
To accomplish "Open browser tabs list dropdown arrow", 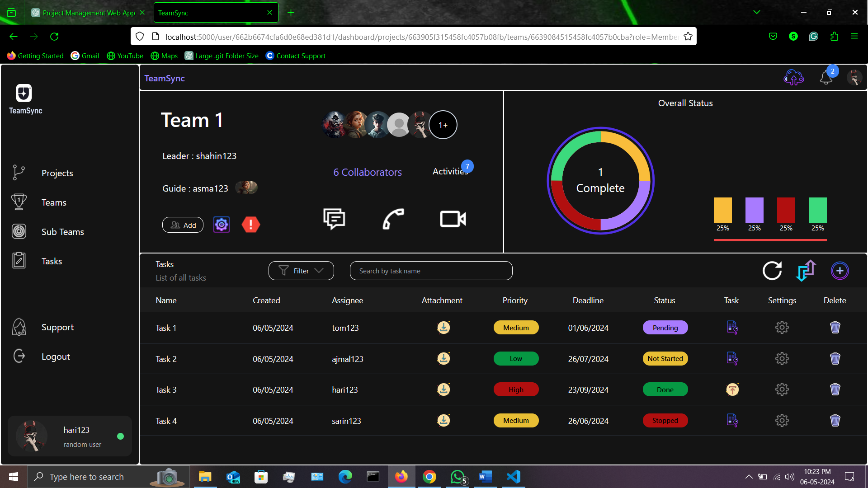I will [757, 12].
